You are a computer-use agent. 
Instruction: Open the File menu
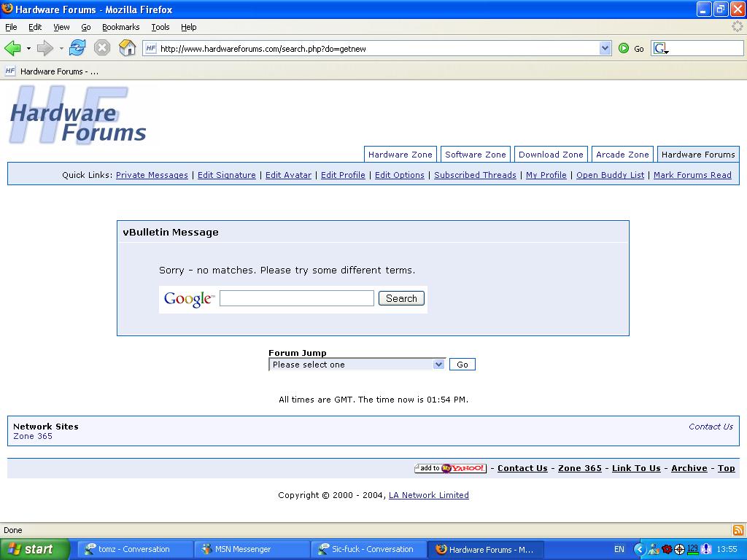[11, 27]
